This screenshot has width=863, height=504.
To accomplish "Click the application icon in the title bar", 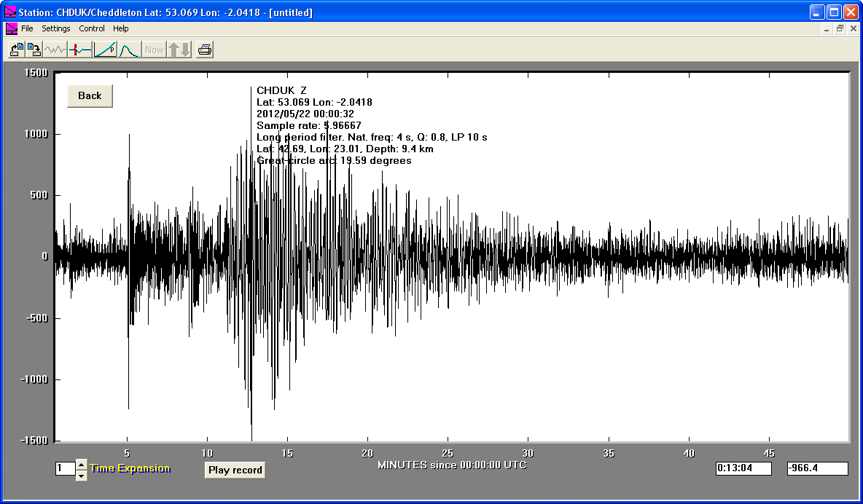I will [10, 12].
